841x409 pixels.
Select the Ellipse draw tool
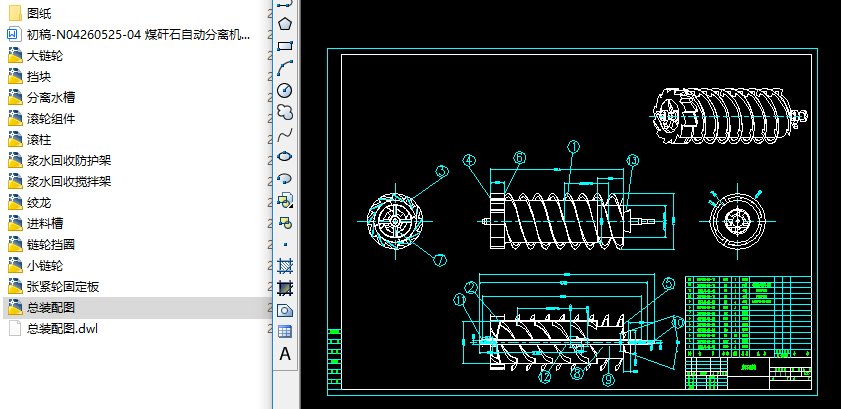coord(285,156)
